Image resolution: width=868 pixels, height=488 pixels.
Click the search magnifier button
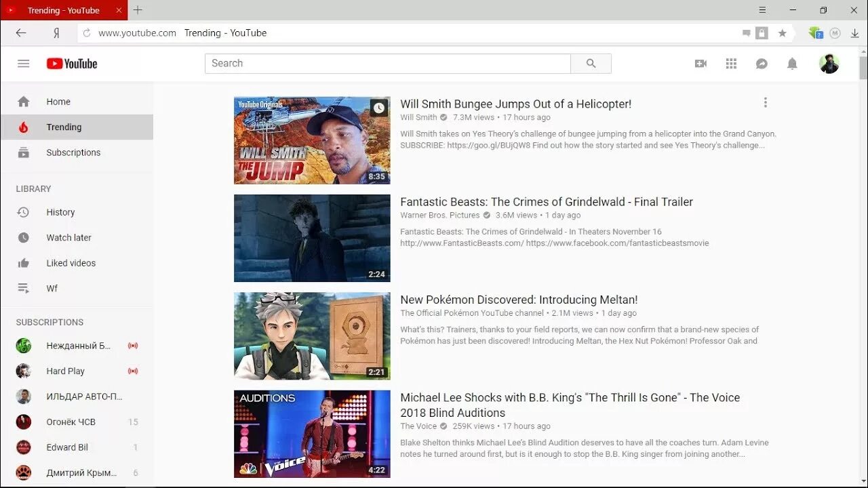click(591, 64)
